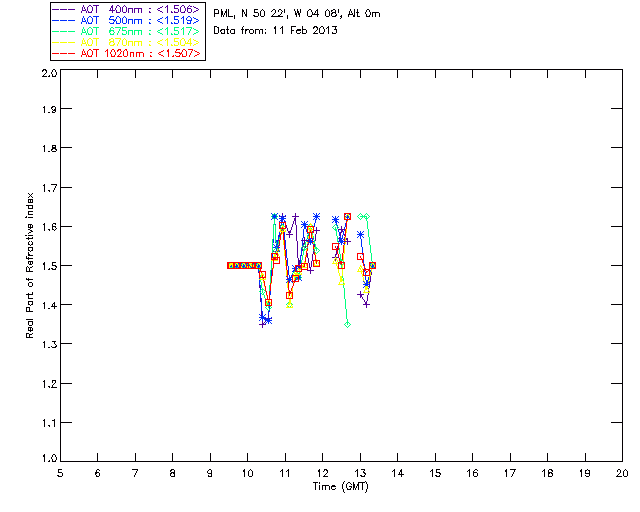The height and width of the screenshot is (512, 640).
Task: Click the y-axis label 2.0
Action: pos(49,73)
